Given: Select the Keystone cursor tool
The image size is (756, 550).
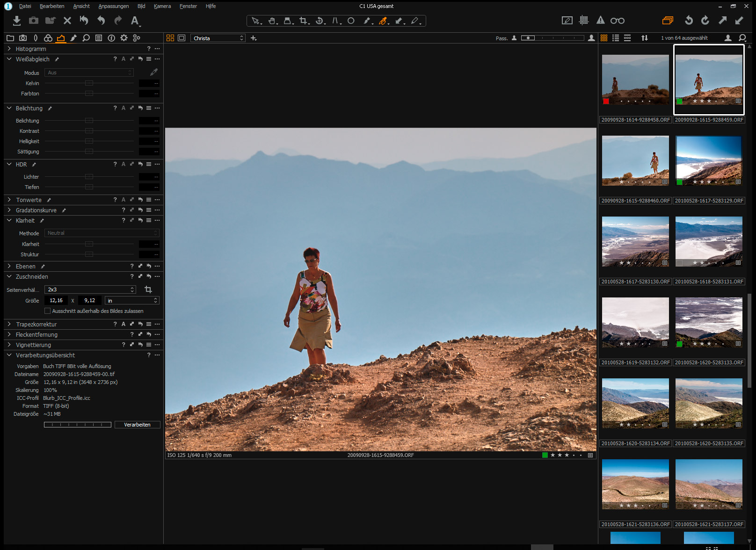Looking at the screenshot, I should click(336, 21).
